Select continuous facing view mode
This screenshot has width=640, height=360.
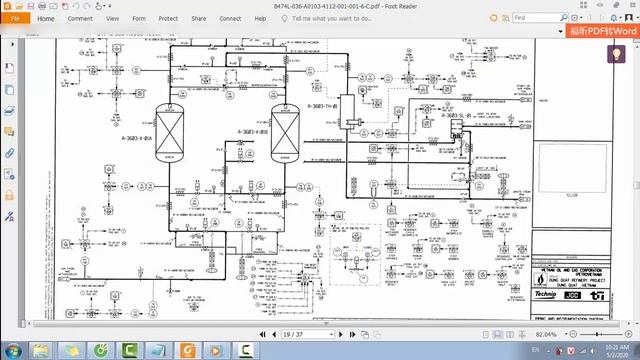(522, 335)
